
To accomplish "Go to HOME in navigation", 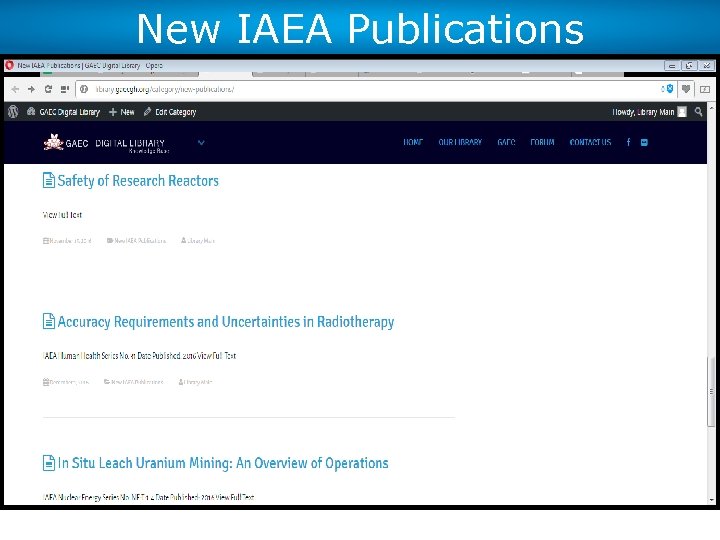I will tap(413, 142).
